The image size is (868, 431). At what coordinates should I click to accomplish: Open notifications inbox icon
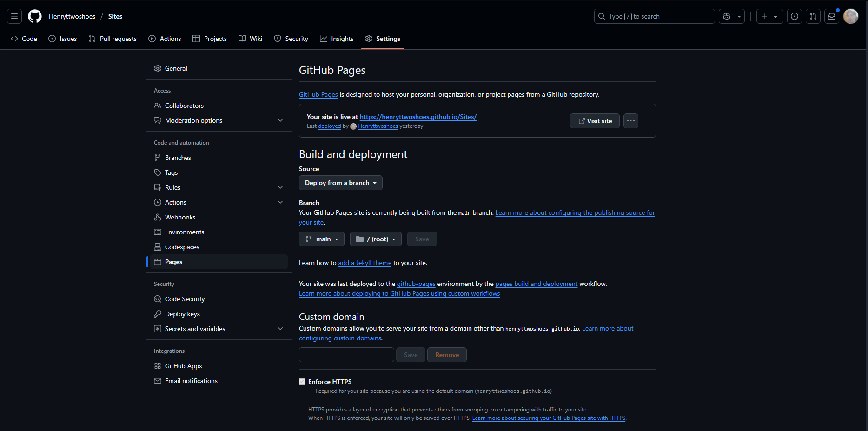coord(832,16)
